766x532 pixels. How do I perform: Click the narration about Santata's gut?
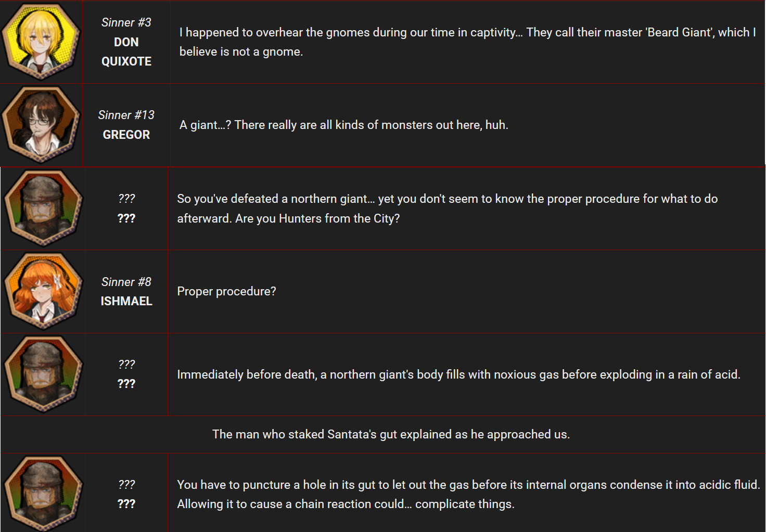(x=391, y=434)
